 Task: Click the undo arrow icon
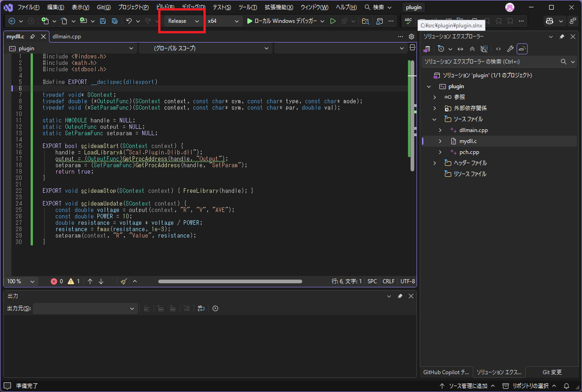pyautogui.click(x=129, y=21)
